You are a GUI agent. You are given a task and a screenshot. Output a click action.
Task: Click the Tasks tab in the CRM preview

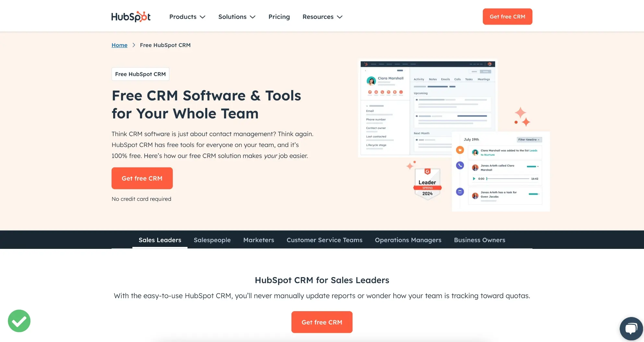tap(469, 79)
